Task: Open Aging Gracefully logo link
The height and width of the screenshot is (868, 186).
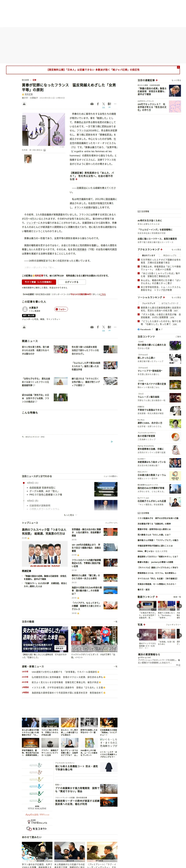Action: [37, 814]
